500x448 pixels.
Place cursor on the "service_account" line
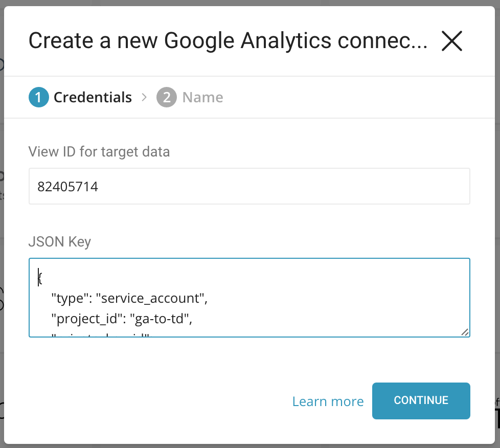tap(129, 299)
